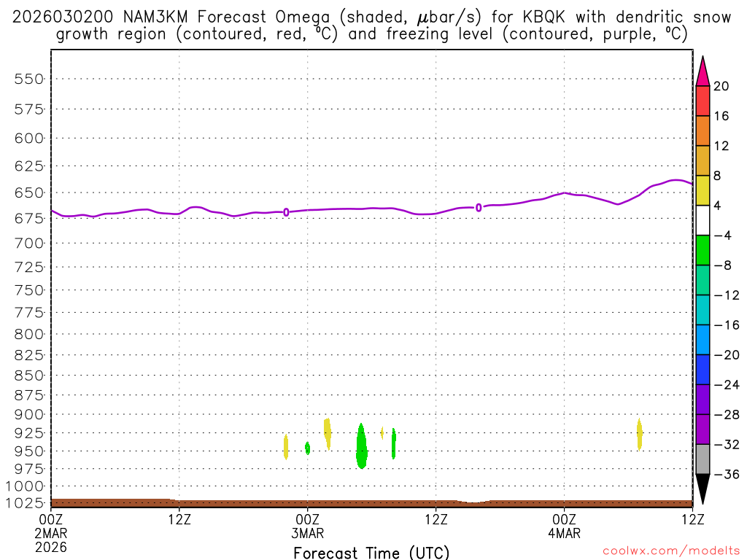
Task: Click the '925' pressure axis label
Action: pyautogui.click(x=29, y=433)
